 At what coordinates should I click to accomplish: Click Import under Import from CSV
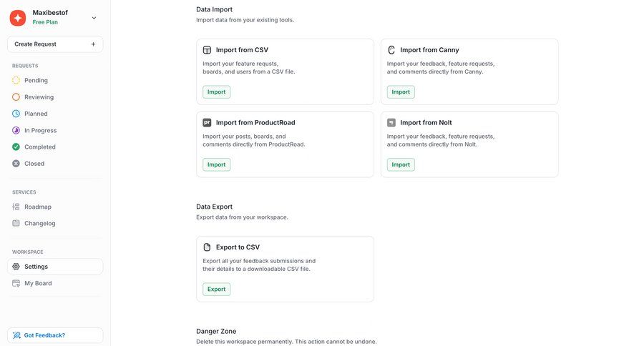216,92
